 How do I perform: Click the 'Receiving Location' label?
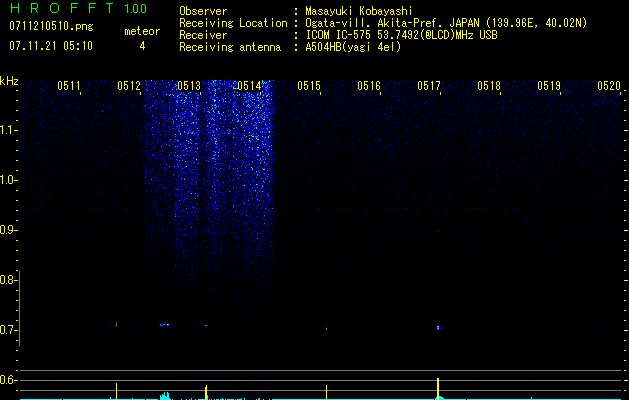(233, 23)
